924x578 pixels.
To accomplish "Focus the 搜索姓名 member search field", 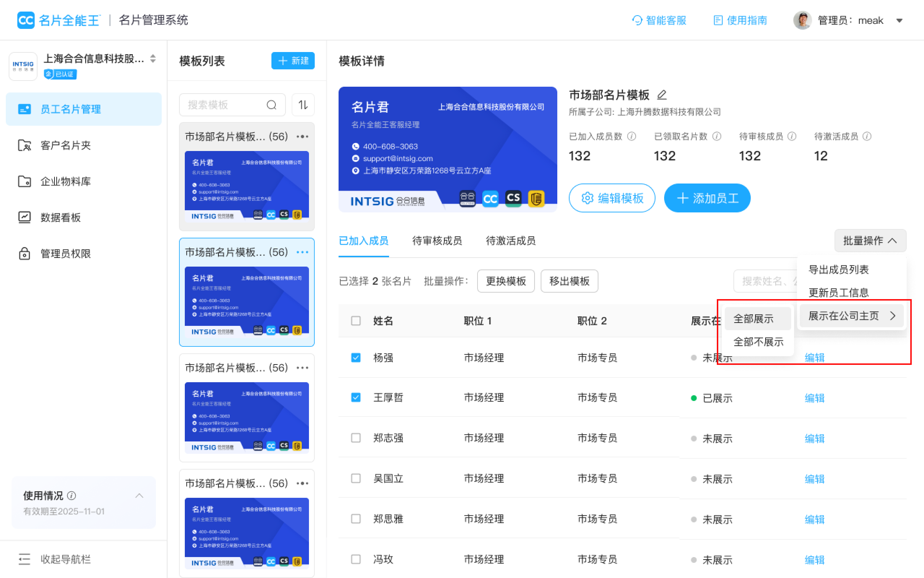I will [x=766, y=281].
